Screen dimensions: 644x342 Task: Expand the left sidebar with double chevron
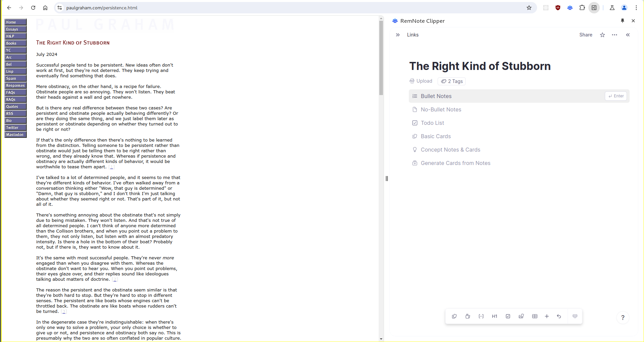click(398, 35)
